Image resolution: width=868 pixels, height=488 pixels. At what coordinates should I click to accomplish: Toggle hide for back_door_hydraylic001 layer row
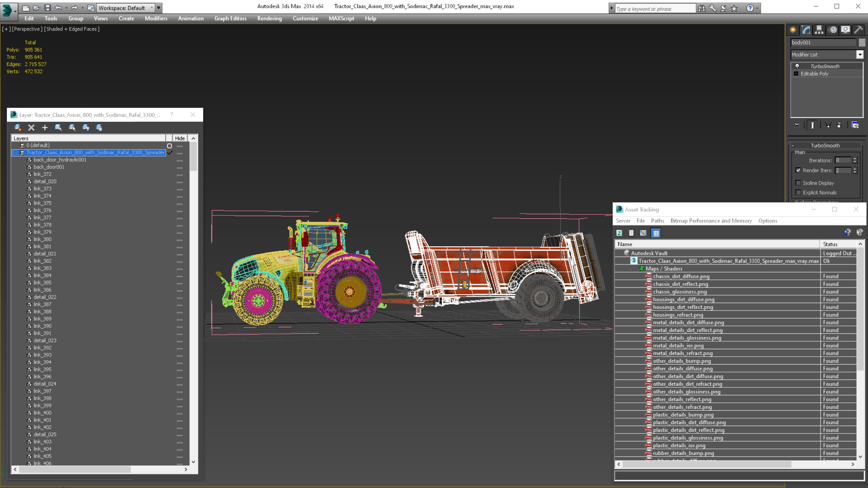click(x=180, y=160)
